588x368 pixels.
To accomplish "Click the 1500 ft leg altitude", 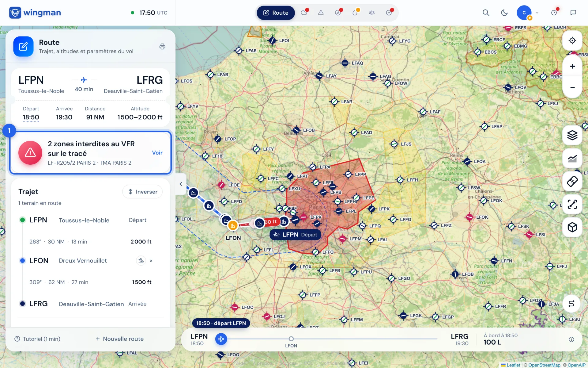I will (141, 282).
